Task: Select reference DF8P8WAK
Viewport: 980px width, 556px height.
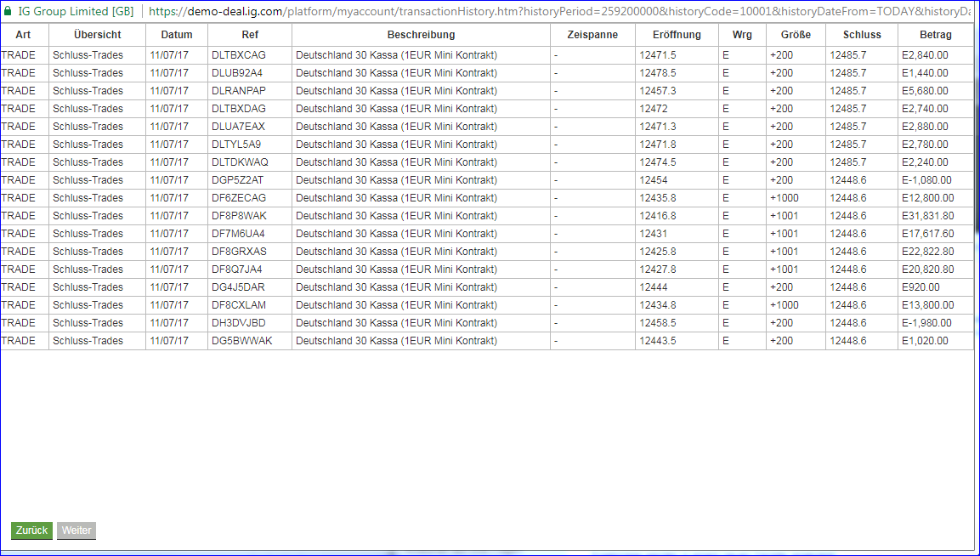Action: (239, 216)
